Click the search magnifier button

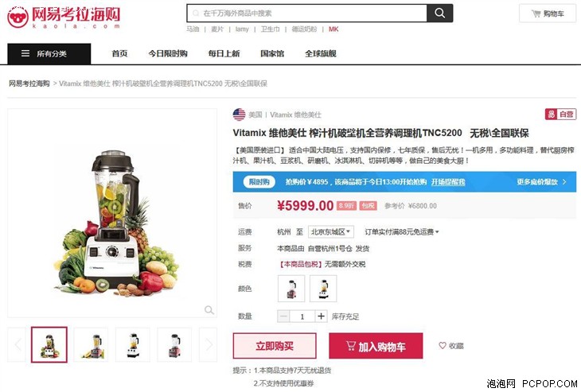pos(440,14)
